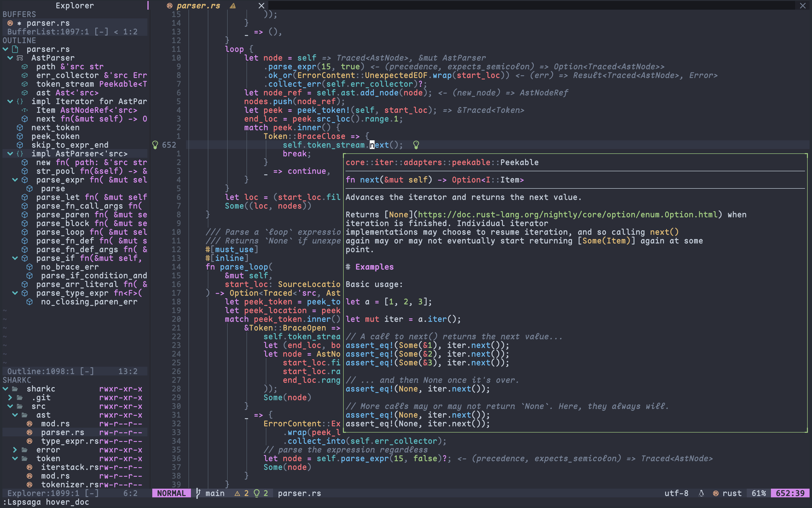Click the Rust filetype icon in statusline
This screenshot has height=508, width=812.
pos(716,493)
